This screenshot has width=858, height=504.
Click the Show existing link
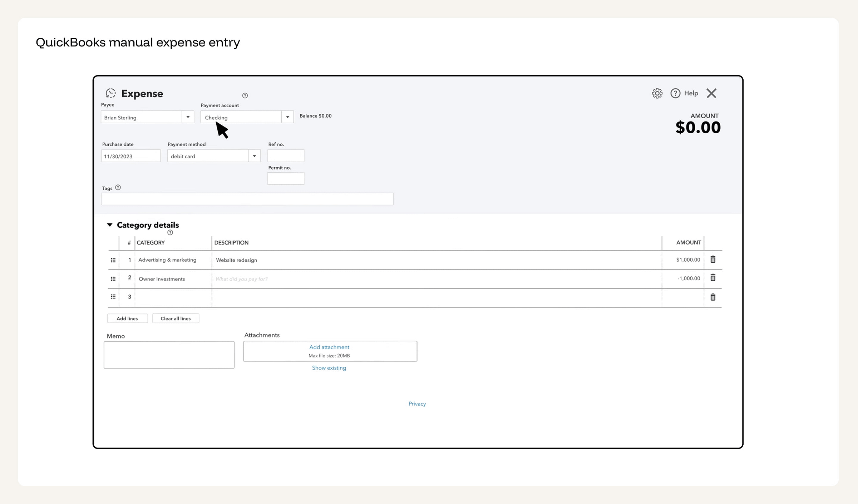tap(329, 368)
